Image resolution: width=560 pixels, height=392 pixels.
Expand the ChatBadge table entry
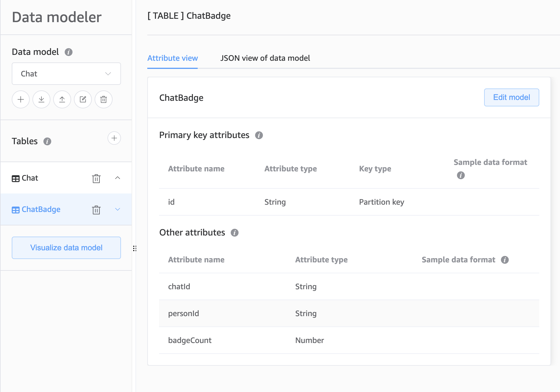click(x=118, y=209)
